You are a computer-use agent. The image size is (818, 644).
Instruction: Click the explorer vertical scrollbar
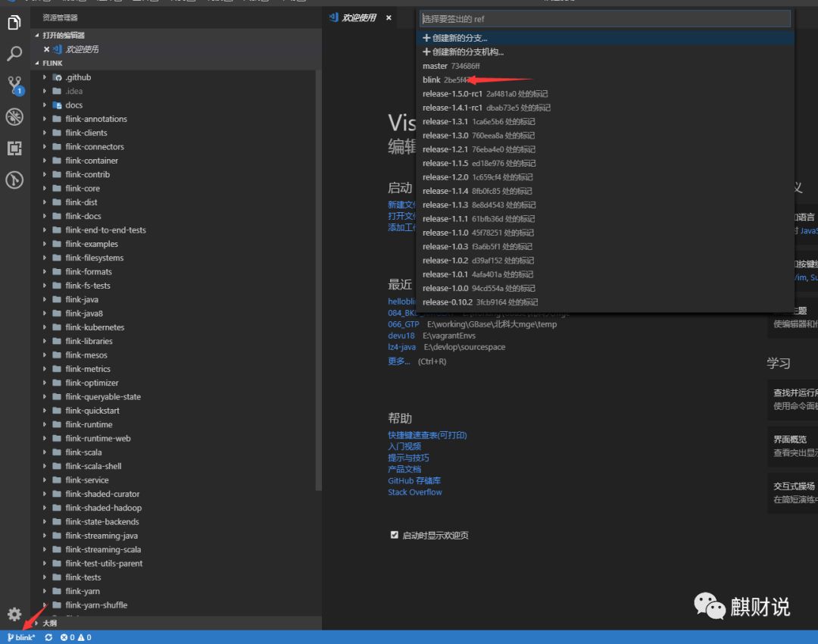318,281
